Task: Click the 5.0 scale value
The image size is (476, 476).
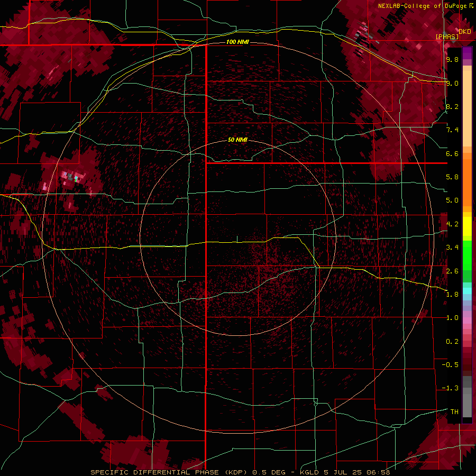Action: 452,200
